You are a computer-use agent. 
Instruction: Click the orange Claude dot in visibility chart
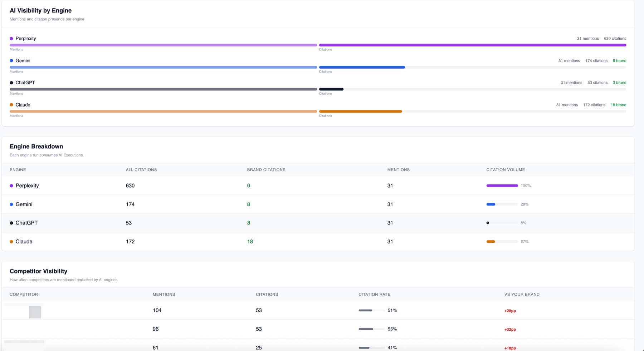(11, 105)
